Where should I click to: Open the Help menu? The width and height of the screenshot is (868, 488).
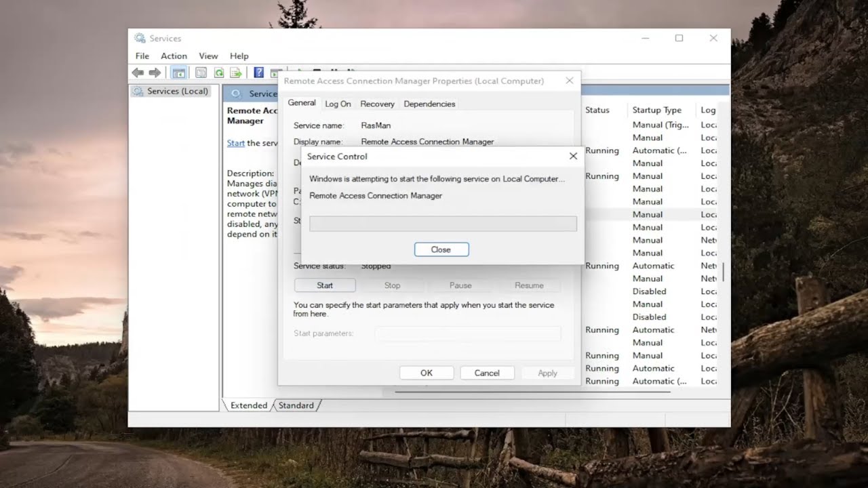pos(239,56)
